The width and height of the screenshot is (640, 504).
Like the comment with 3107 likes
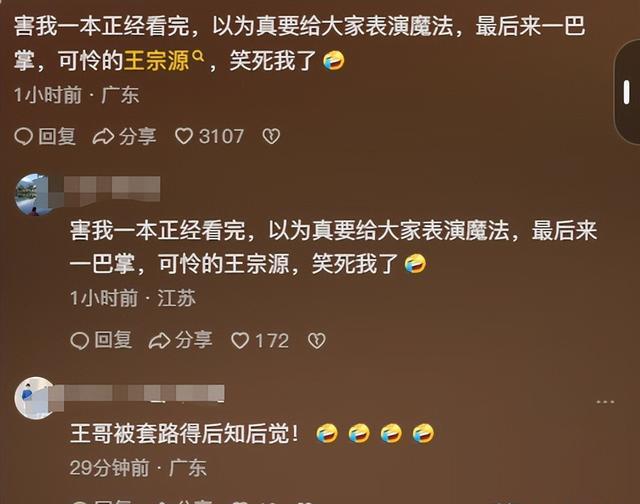point(184,136)
